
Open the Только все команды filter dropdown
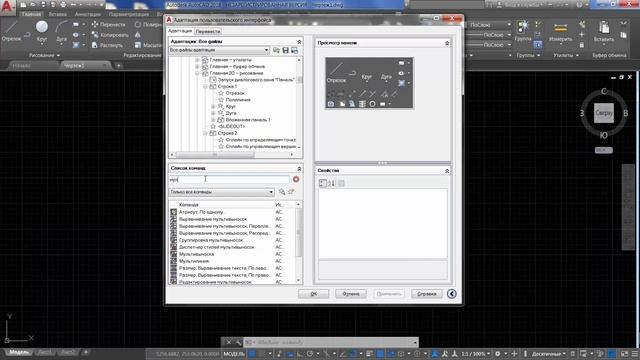(221, 192)
